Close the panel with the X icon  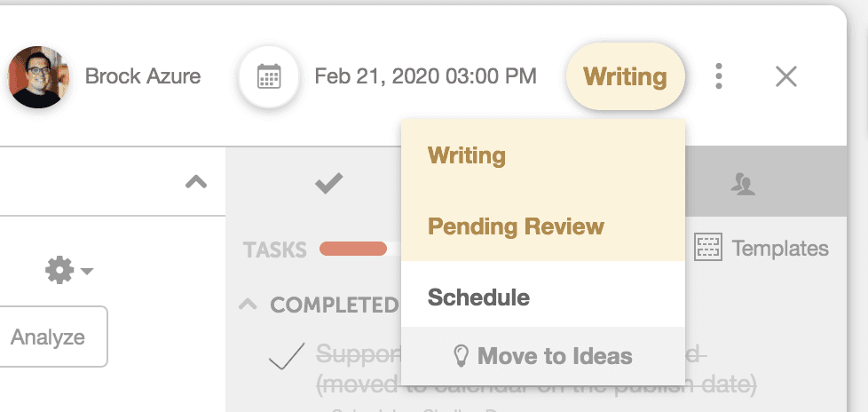pos(786,76)
